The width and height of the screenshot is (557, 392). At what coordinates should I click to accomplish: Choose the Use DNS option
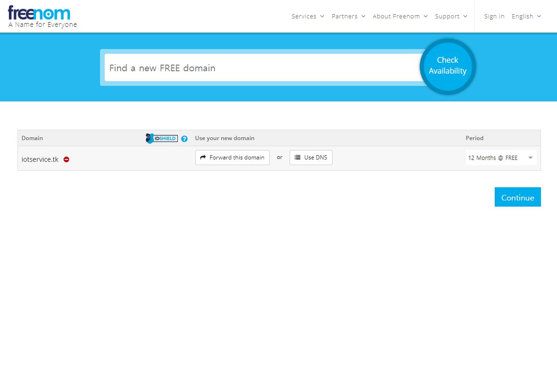[311, 158]
